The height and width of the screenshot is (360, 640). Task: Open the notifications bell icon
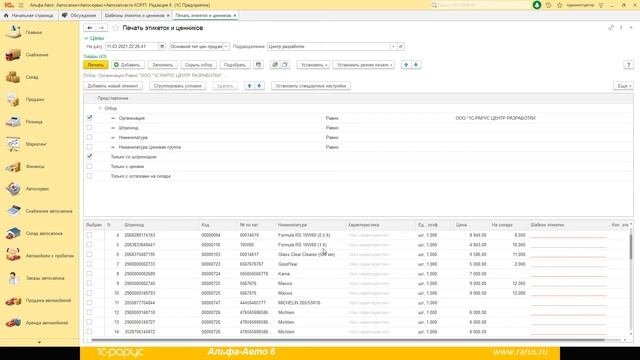[x=537, y=5]
